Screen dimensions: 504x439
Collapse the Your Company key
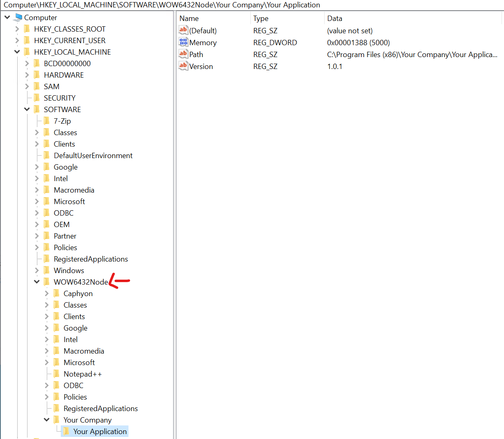(46, 420)
